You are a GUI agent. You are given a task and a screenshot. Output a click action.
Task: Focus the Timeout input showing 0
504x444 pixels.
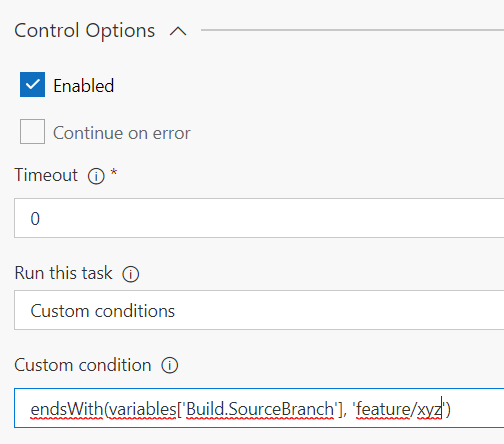[x=259, y=218]
